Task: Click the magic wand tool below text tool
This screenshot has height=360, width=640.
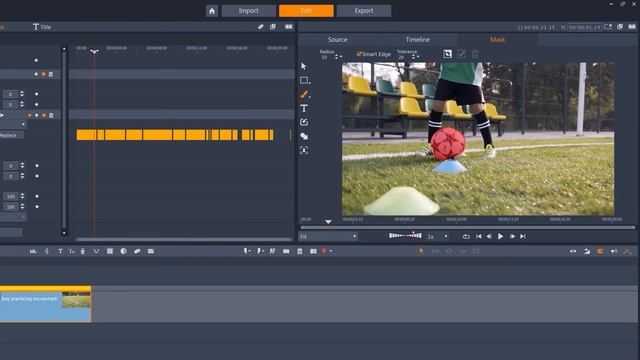Action: point(304,122)
